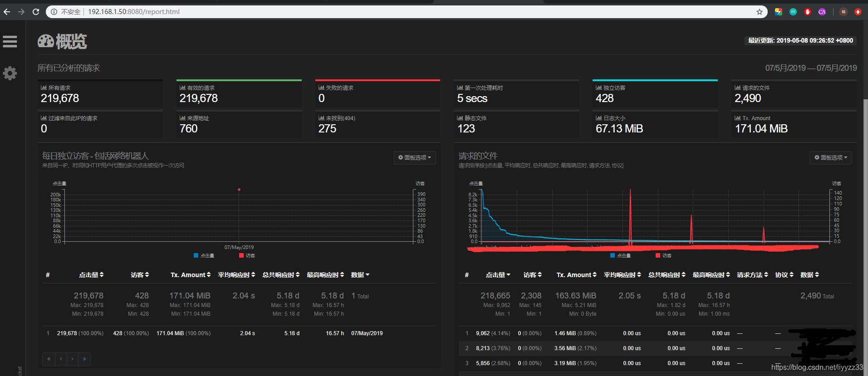The width and height of the screenshot is (868, 376).
Task: Sort requested files by 协议
Action: pos(784,275)
